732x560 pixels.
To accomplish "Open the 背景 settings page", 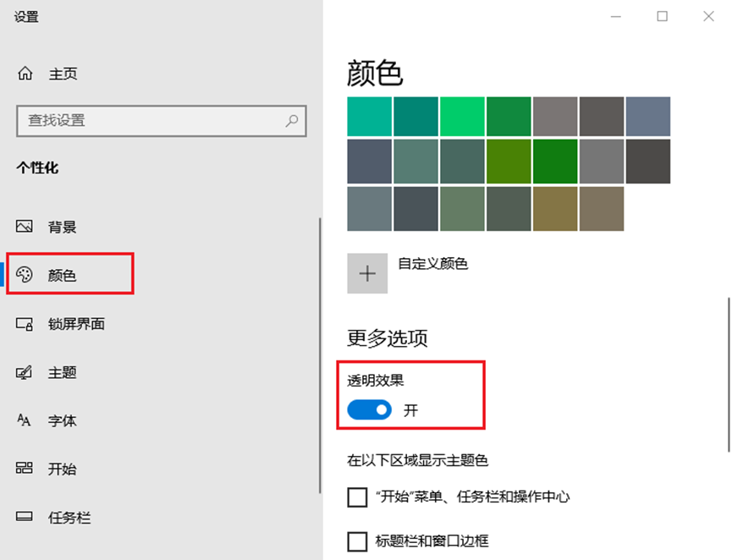I will 161,227.
